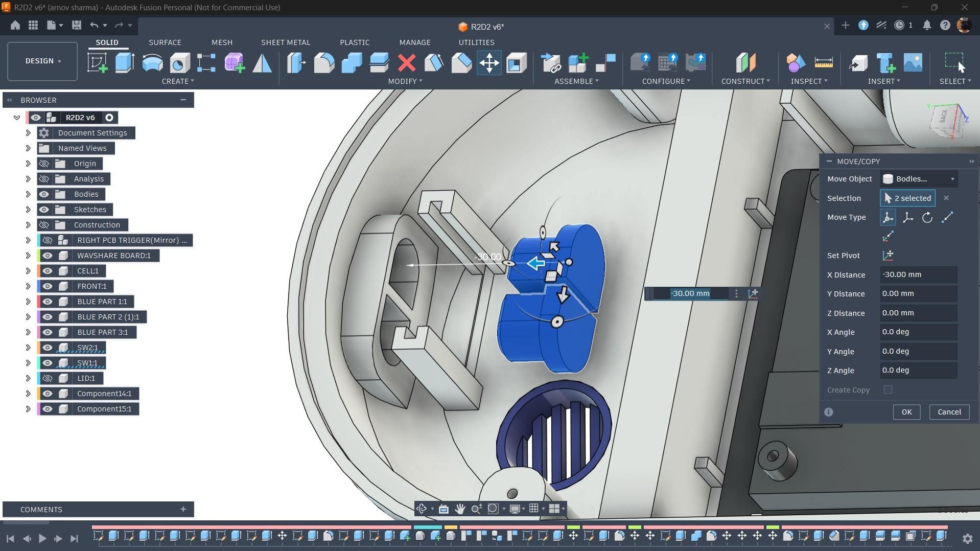Expand the Sketches folder
Screen dimensions: 980x551
(x=28, y=210)
